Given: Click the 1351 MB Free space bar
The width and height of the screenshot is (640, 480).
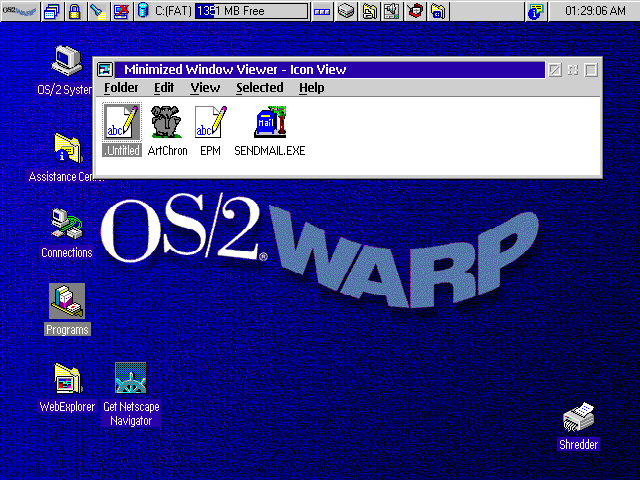Looking at the screenshot, I should click(251, 11).
